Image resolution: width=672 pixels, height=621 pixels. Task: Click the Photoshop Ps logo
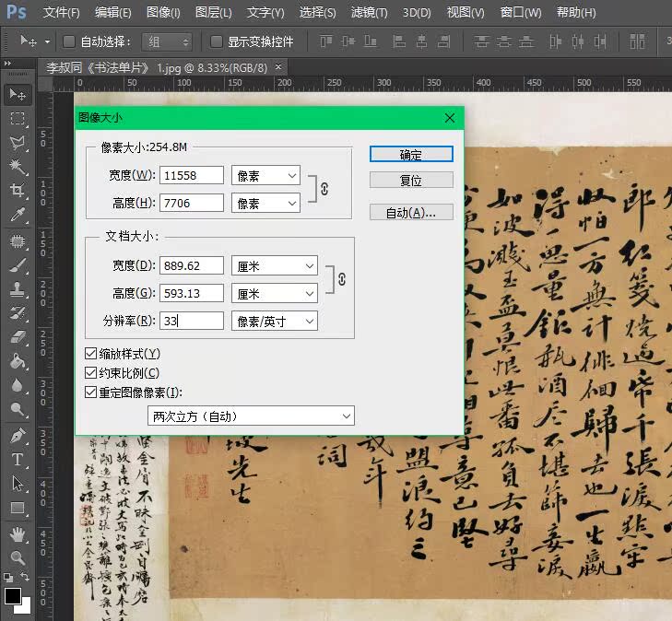[x=17, y=12]
